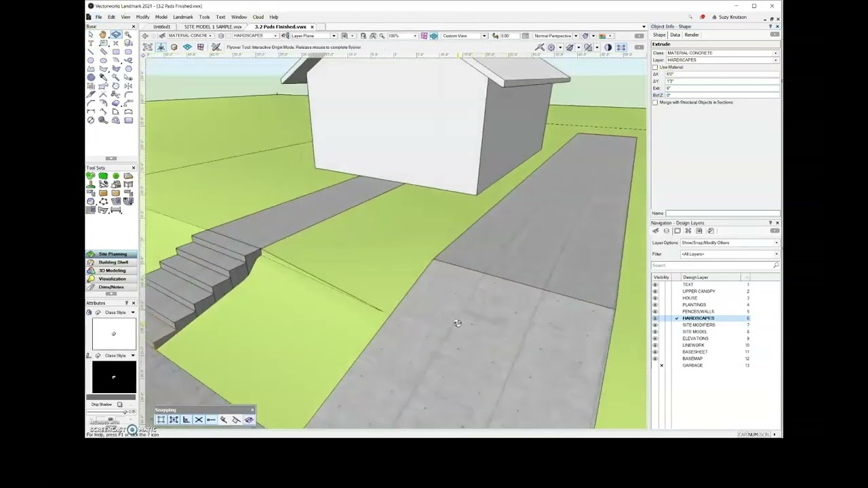The height and width of the screenshot is (488, 868).
Task: Hide the PLANTINGS layer
Action: tap(655, 304)
